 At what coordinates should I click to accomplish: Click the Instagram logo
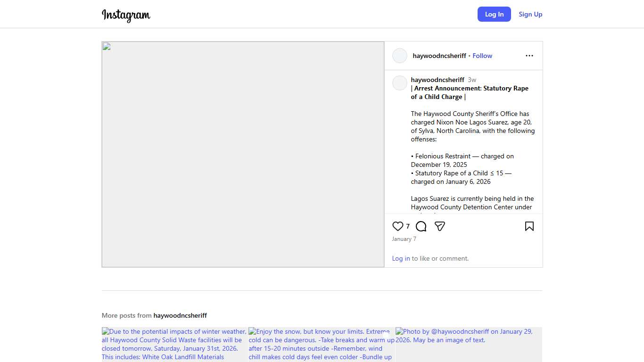pyautogui.click(x=126, y=15)
